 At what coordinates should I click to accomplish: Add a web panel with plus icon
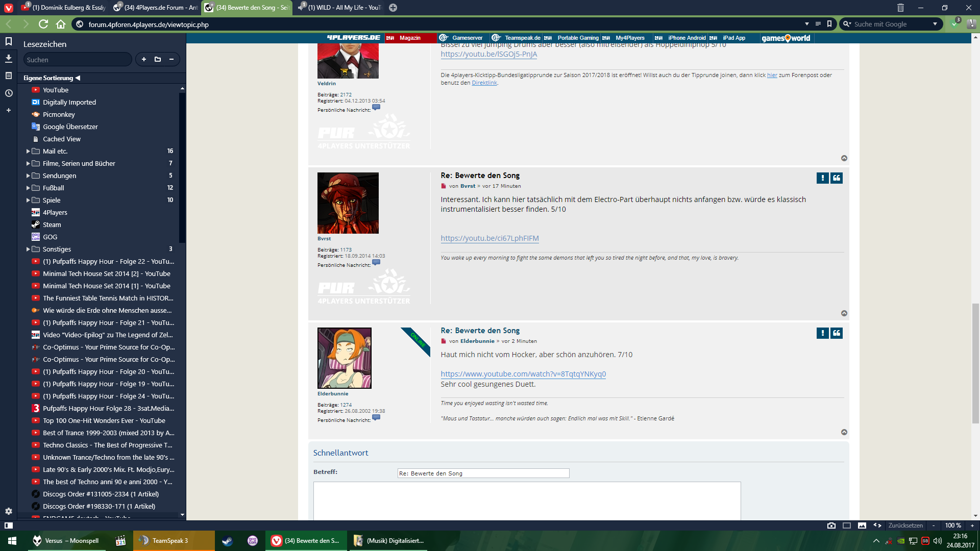click(9, 110)
